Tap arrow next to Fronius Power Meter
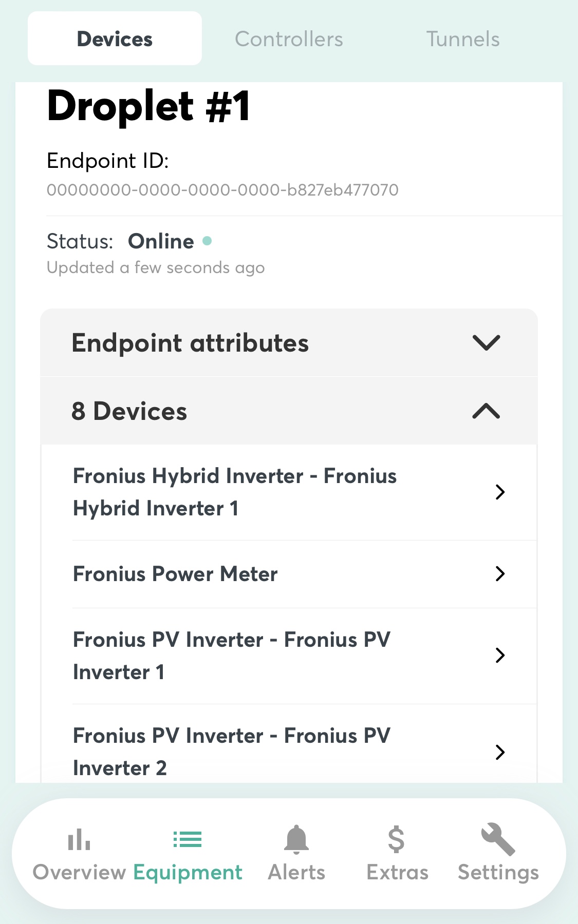The width and height of the screenshot is (578, 924). (500, 574)
